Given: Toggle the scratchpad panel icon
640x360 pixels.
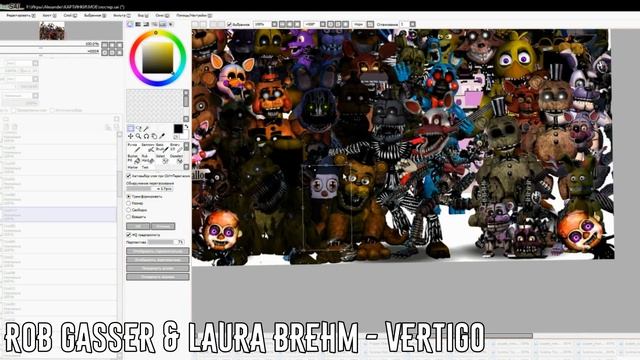Looking at the screenshot, I should (x=171, y=24).
